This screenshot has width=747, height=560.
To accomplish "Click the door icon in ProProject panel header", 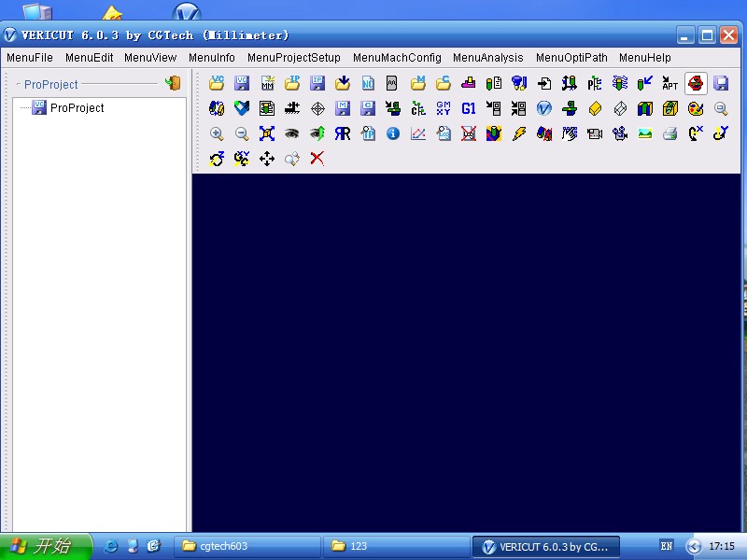I will pyautogui.click(x=174, y=83).
